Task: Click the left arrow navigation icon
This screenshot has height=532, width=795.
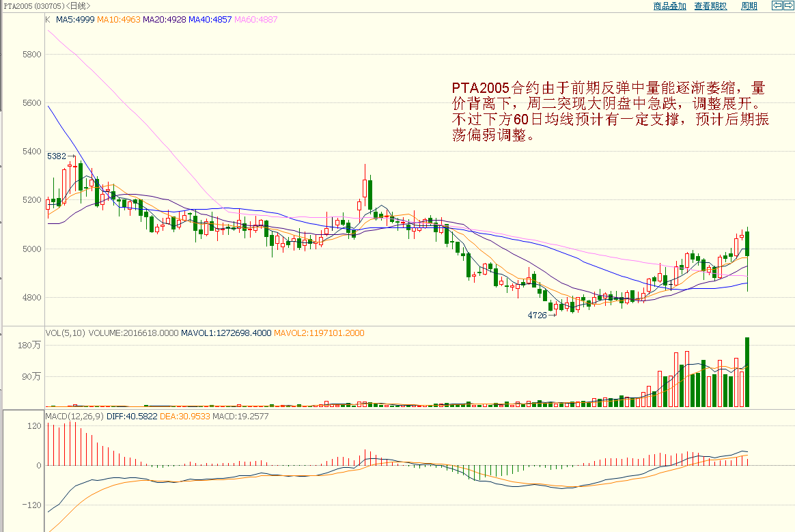Action: tap(777, 5)
